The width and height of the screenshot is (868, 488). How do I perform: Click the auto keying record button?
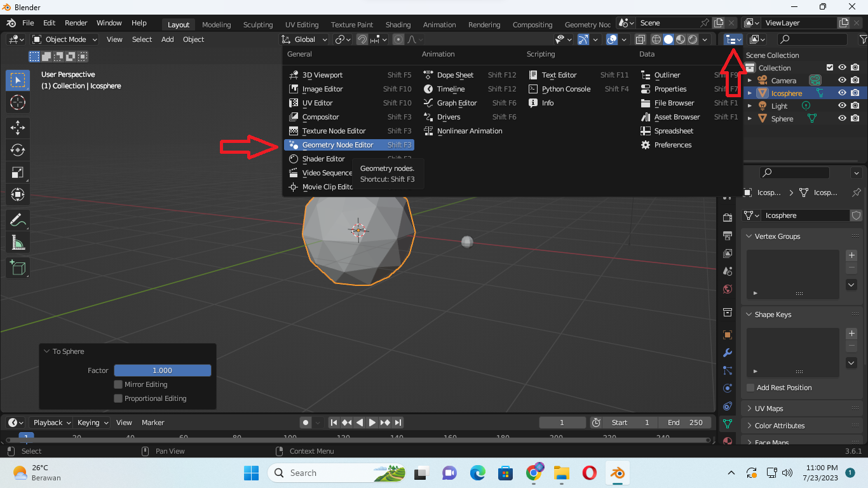tap(306, 423)
